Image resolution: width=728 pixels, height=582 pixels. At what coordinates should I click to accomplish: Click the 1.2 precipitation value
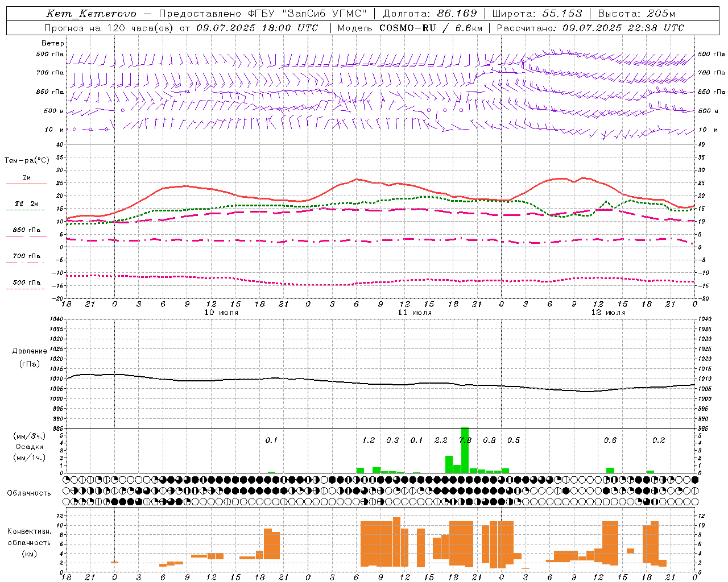(x=369, y=440)
